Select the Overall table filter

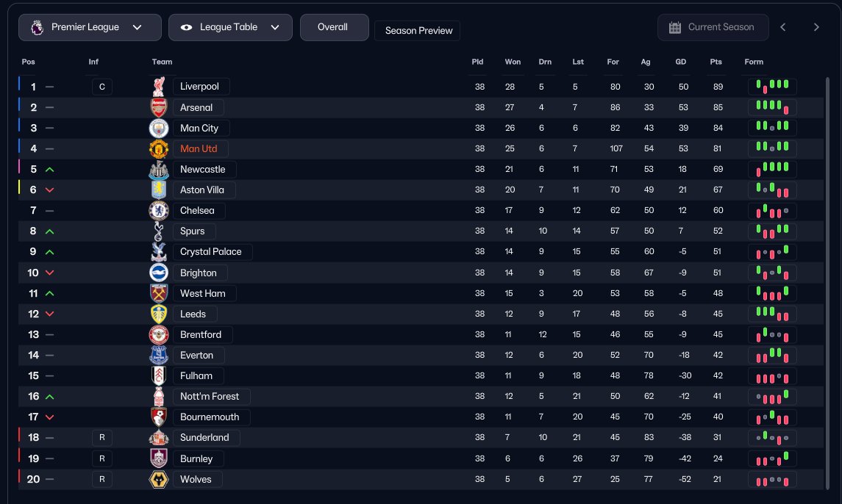(x=334, y=27)
